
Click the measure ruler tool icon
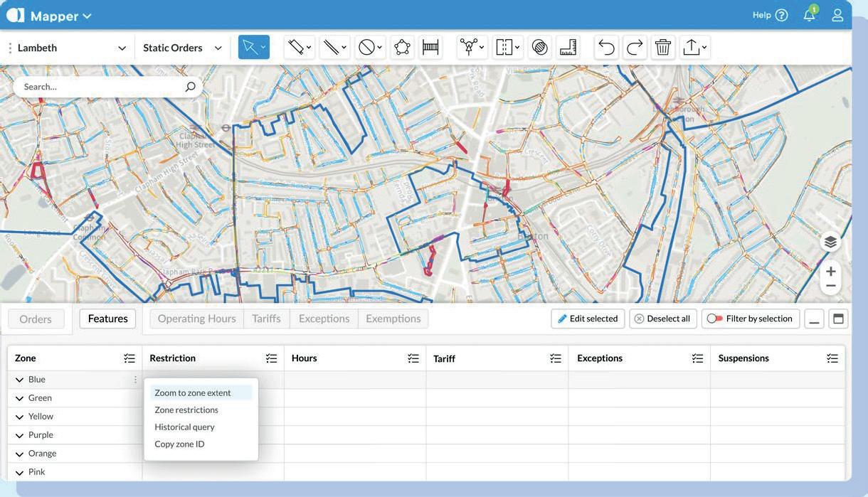(567, 48)
